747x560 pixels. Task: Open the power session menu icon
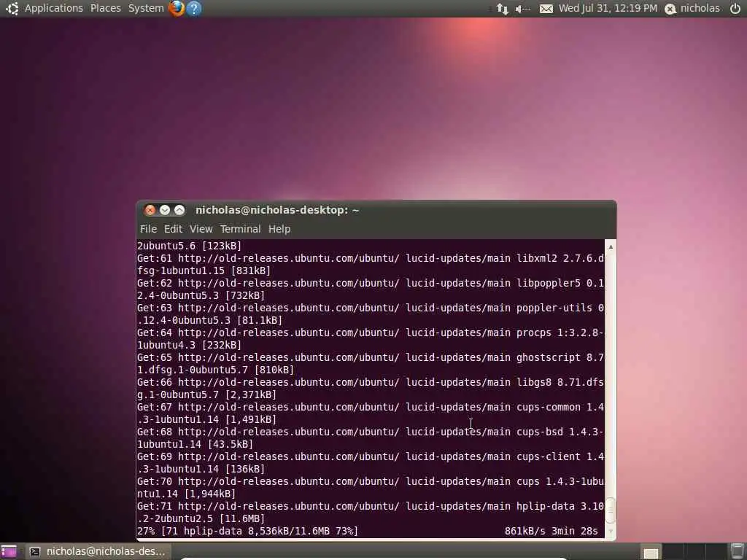click(x=735, y=8)
